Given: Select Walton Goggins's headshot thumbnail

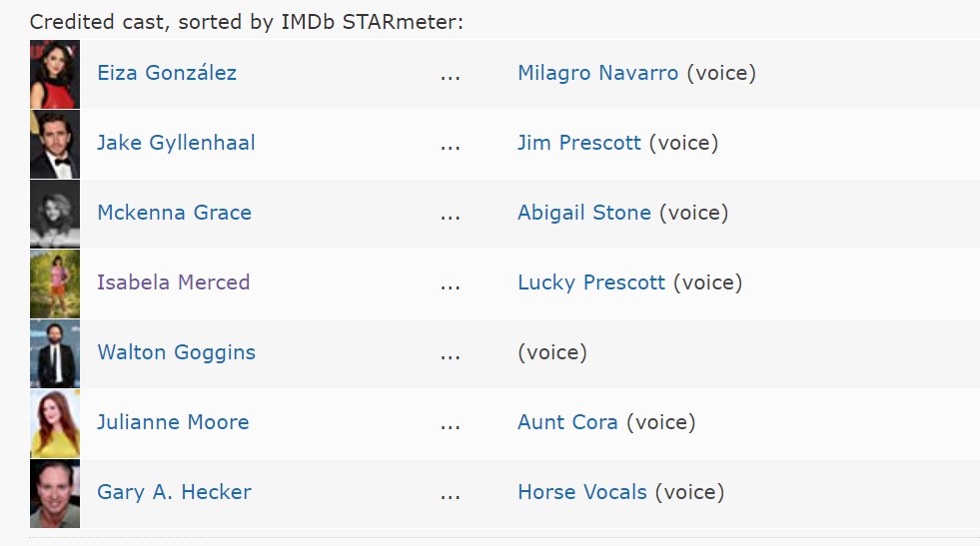Looking at the screenshot, I should coord(55,353).
